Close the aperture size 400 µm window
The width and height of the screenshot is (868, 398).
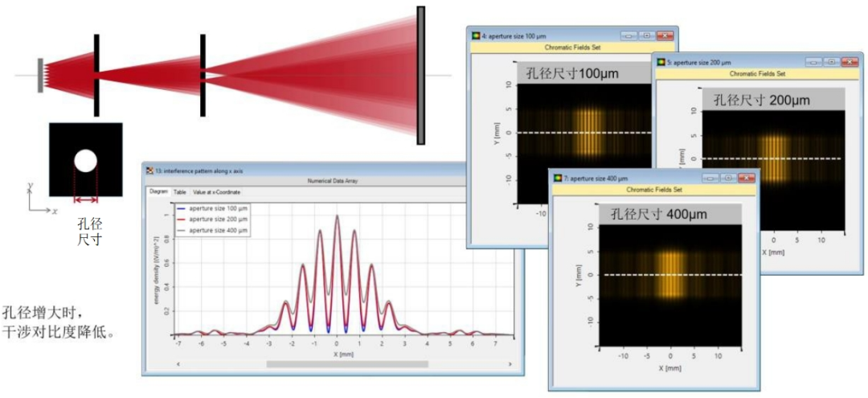(746, 178)
